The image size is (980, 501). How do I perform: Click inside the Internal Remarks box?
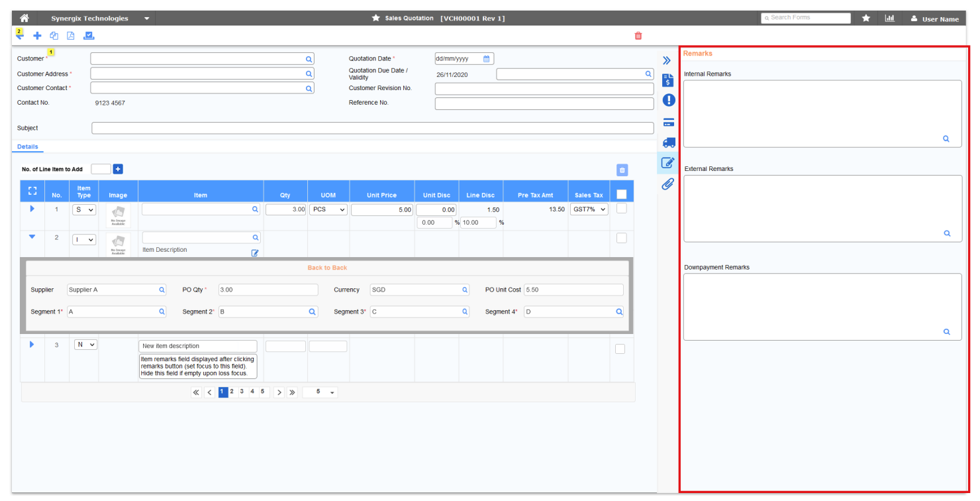tap(821, 113)
